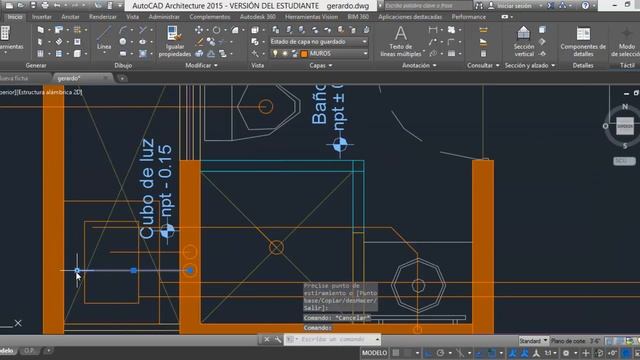Select the Arc tool in Dibujo
This screenshot has width=640, height=360.
(123, 30)
